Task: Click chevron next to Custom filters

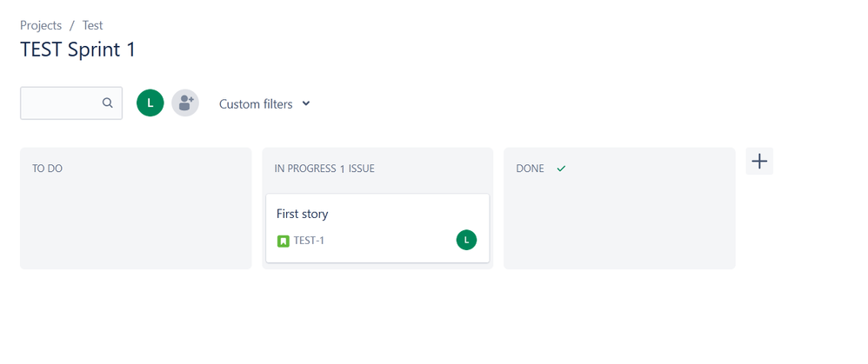Action: coord(305,103)
